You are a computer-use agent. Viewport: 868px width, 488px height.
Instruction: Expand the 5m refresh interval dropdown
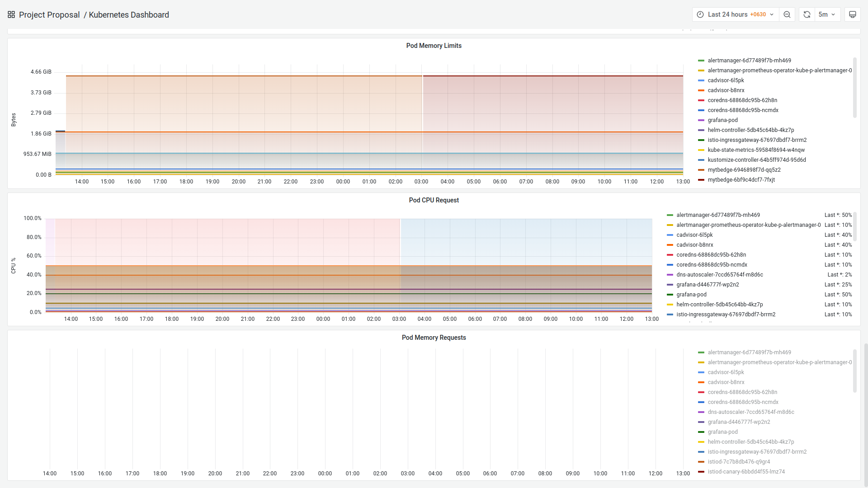pos(827,14)
